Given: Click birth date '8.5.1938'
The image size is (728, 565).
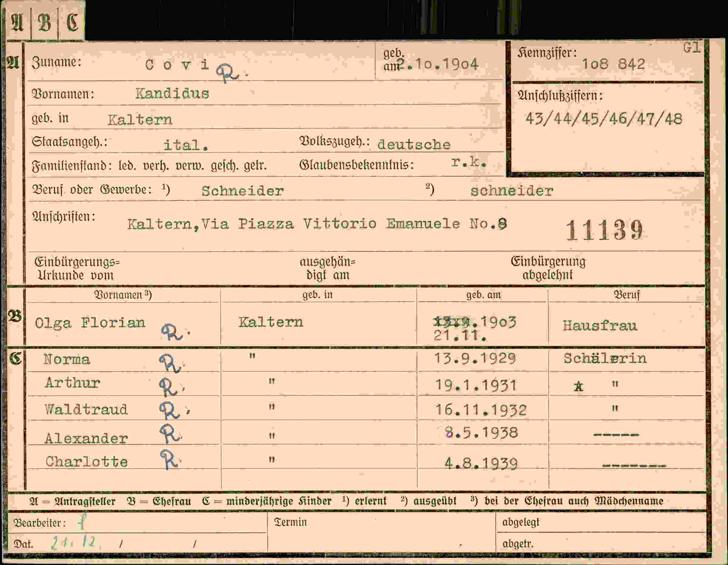Looking at the screenshot, I should 481,433.
